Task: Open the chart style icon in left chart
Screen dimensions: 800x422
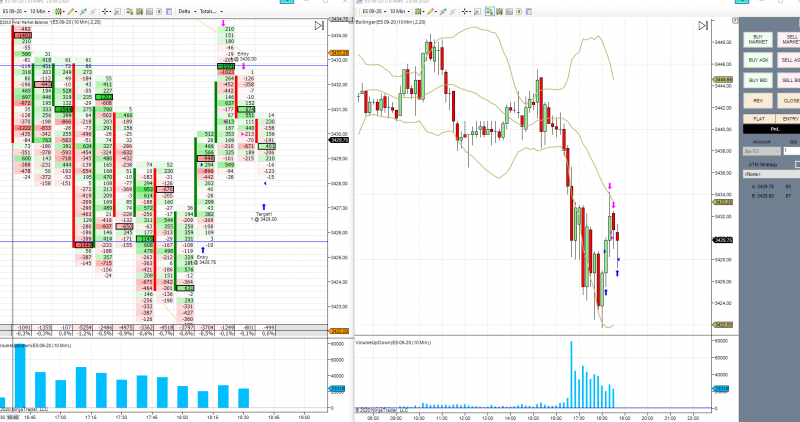Action: coord(59,11)
